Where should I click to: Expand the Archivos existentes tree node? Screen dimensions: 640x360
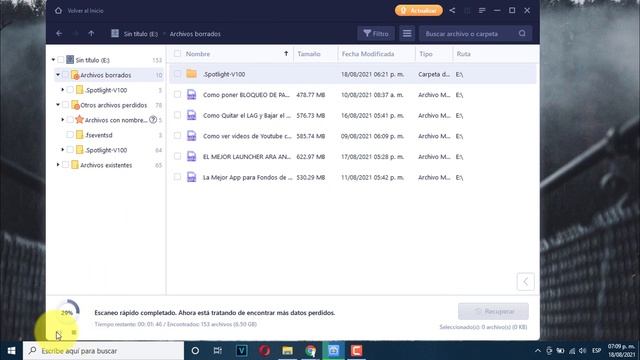58,165
